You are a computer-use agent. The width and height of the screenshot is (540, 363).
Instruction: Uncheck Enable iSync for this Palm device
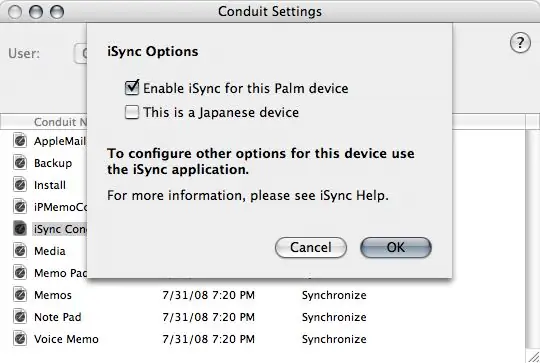pos(132,88)
